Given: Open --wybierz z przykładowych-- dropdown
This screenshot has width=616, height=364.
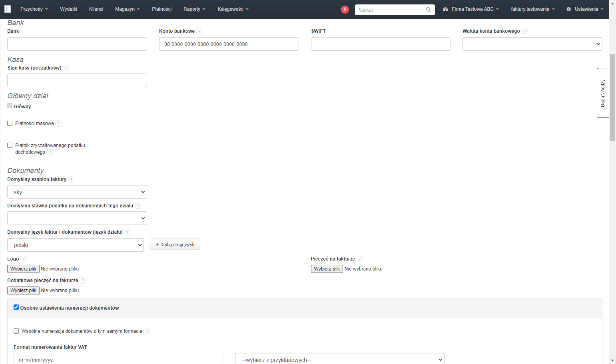Looking at the screenshot, I should pyautogui.click(x=340, y=360).
